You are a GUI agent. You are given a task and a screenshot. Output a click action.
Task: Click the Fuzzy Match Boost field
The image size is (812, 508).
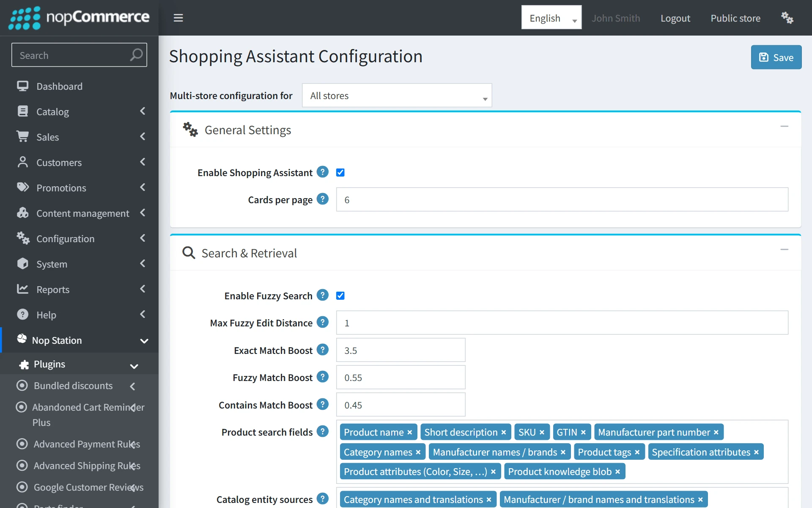401,377
